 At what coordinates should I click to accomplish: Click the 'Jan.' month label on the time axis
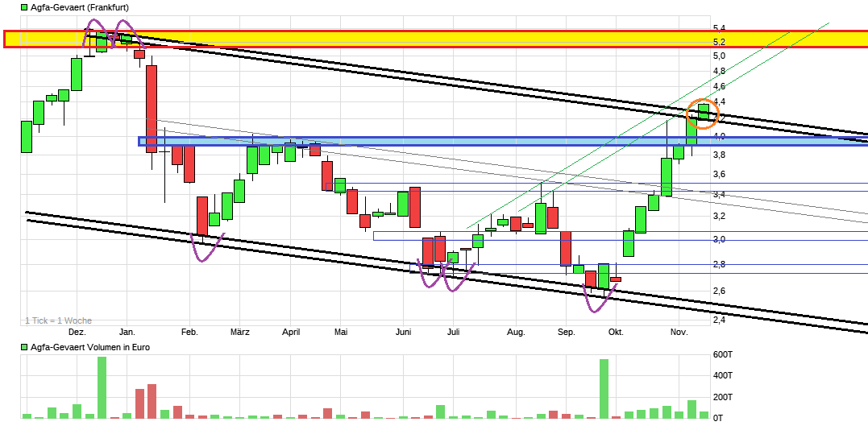pyautogui.click(x=127, y=332)
